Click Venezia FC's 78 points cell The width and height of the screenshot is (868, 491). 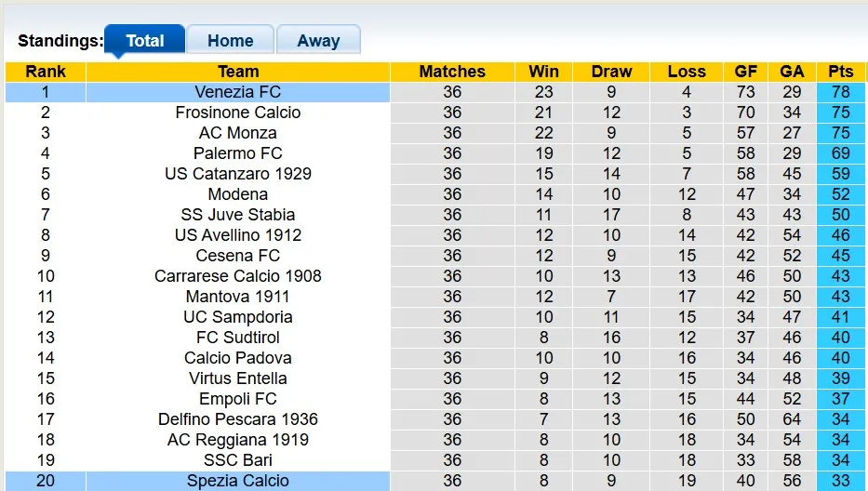[840, 92]
